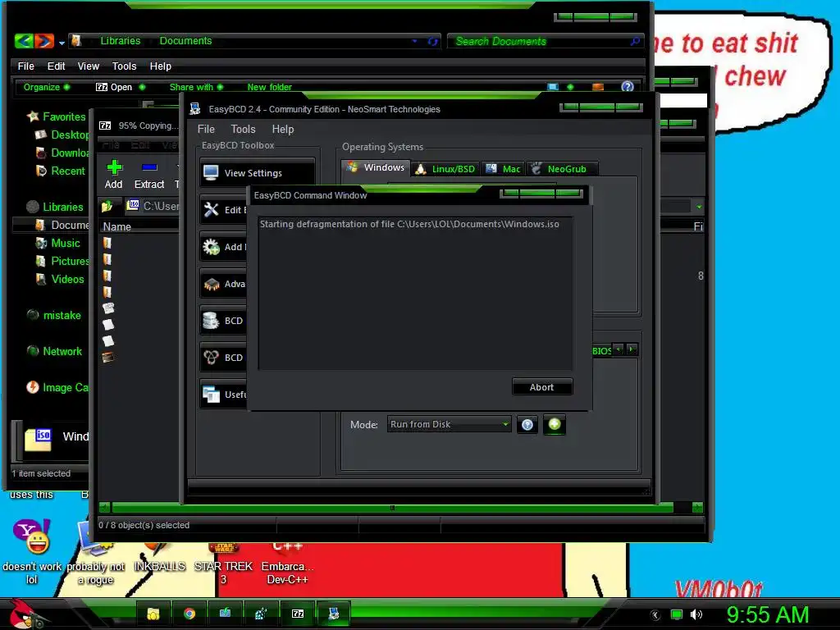Click Libraries in the address bar
Screen dimensions: 840x630
tap(121, 41)
